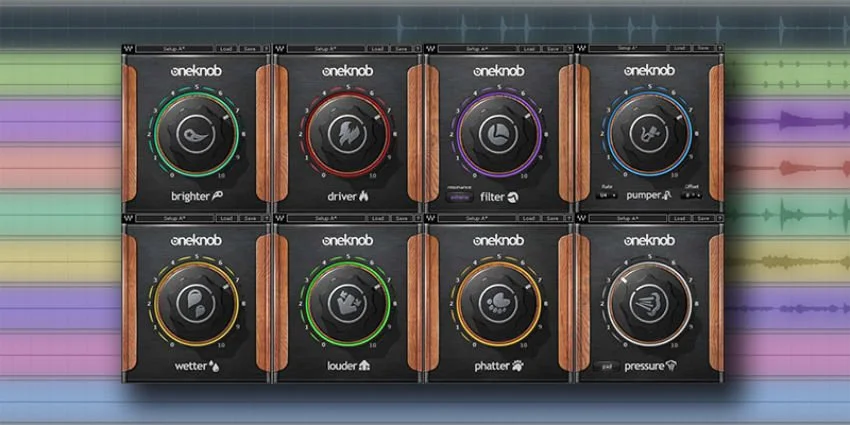Open help question mark on pumper plugin

click(x=720, y=49)
